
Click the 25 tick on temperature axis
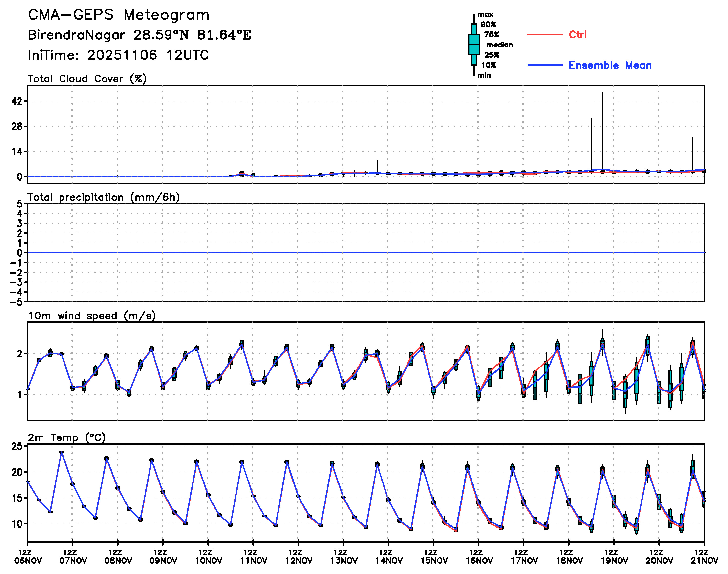pyautogui.click(x=17, y=446)
